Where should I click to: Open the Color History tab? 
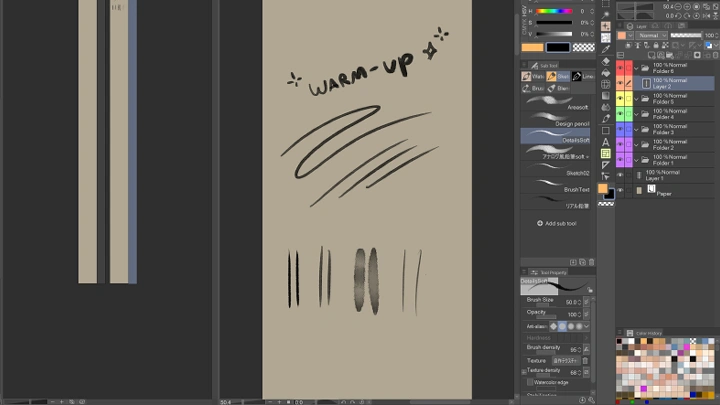[x=645, y=333]
